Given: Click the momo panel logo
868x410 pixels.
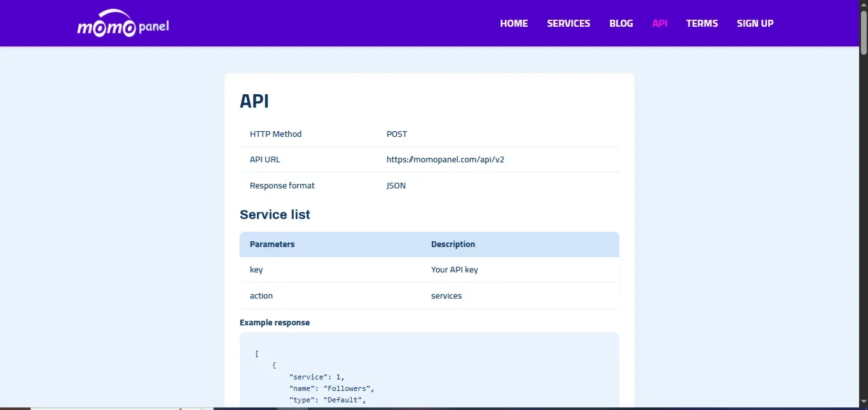Looking at the screenshot, I should [x=123, y=24].
